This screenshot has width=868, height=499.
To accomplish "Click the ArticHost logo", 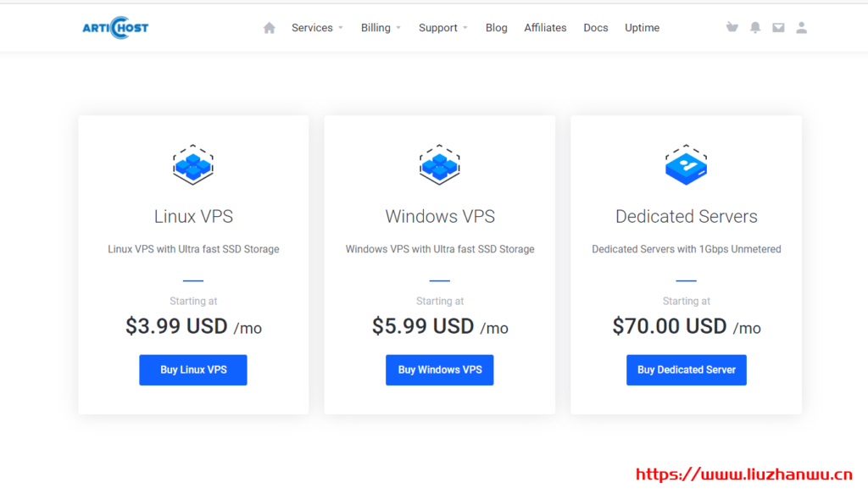I will pos(115,26).
